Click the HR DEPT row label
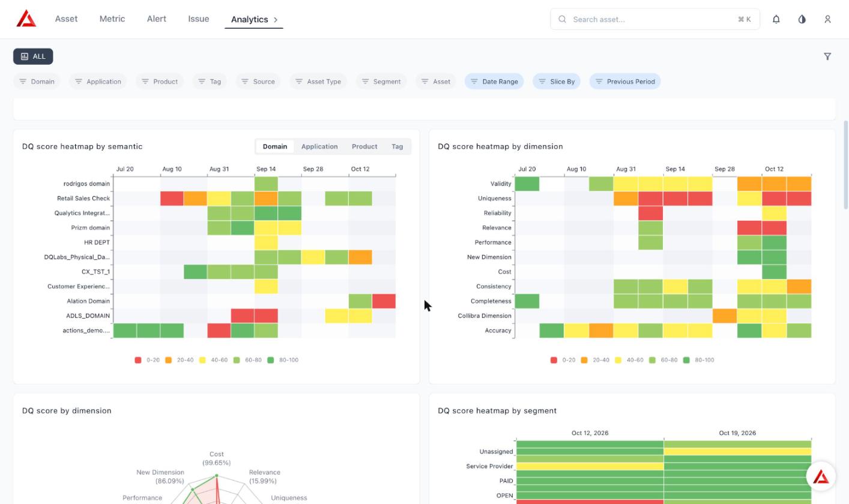This screenshot has width=849, height=504. point(97,242)
